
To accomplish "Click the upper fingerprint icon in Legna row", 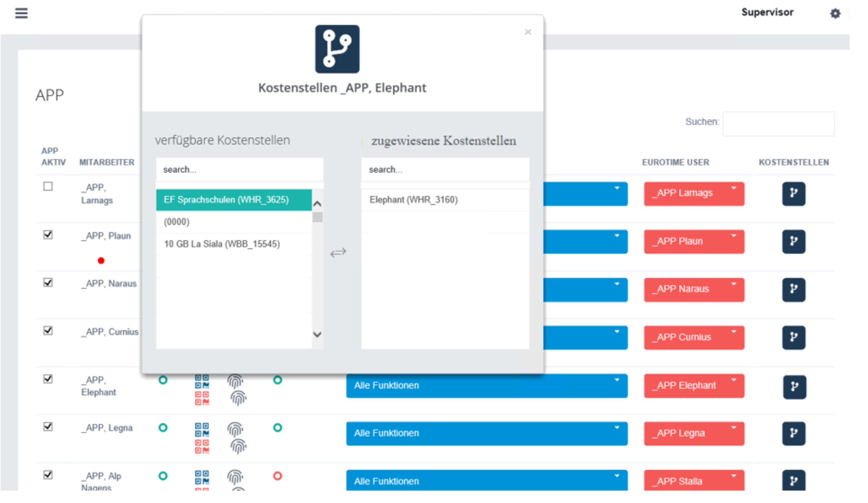I will click(x=235, y=429).
